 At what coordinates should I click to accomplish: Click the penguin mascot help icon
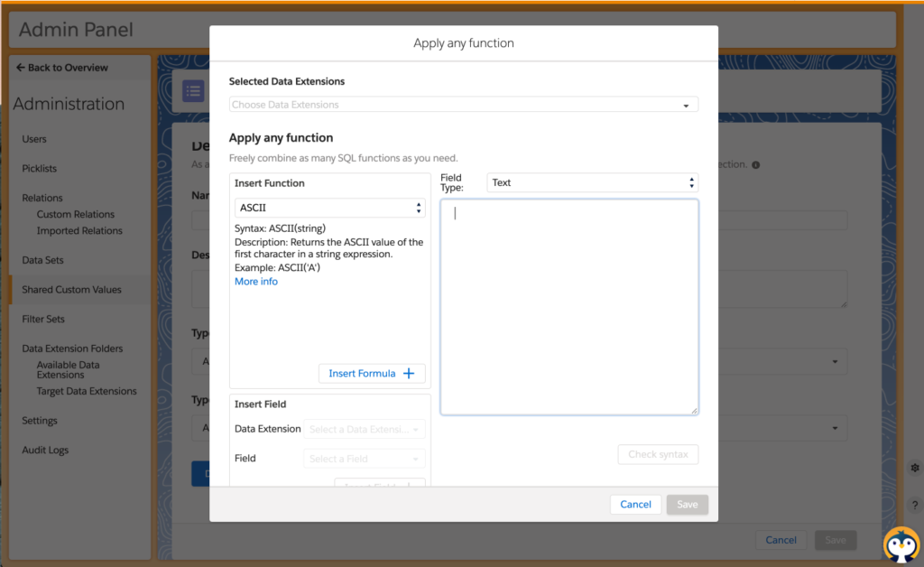pyautogui.click(x=900, y=544)
